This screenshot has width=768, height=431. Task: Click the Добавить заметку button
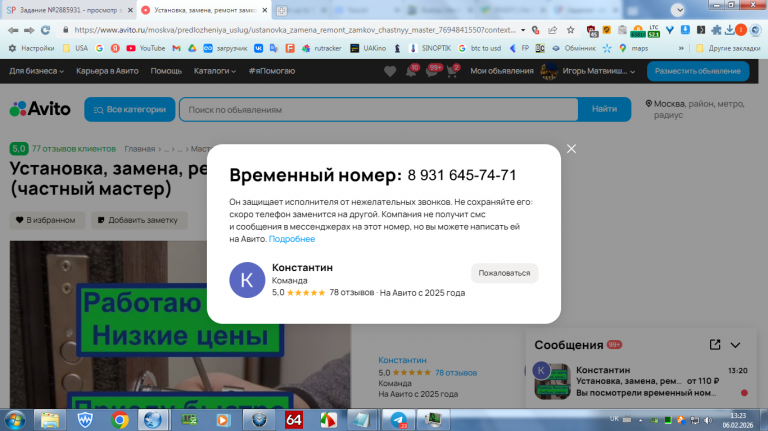click(139, 220)
